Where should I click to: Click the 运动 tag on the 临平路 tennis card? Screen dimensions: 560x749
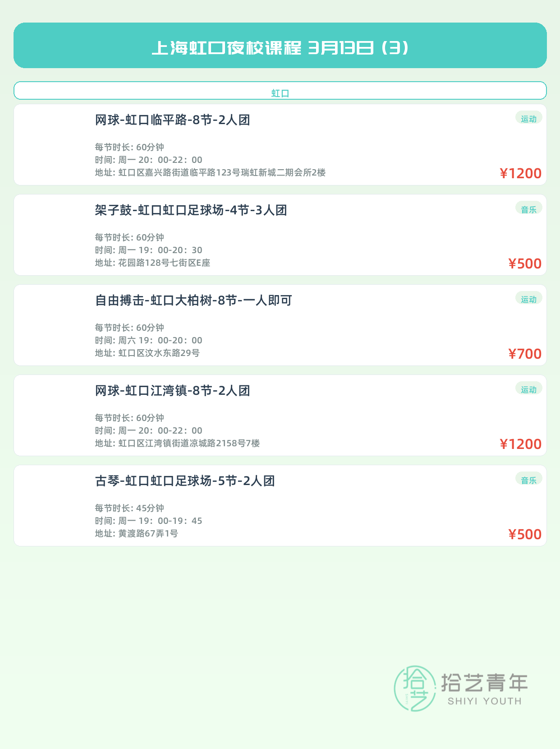[x=528, y=119]
